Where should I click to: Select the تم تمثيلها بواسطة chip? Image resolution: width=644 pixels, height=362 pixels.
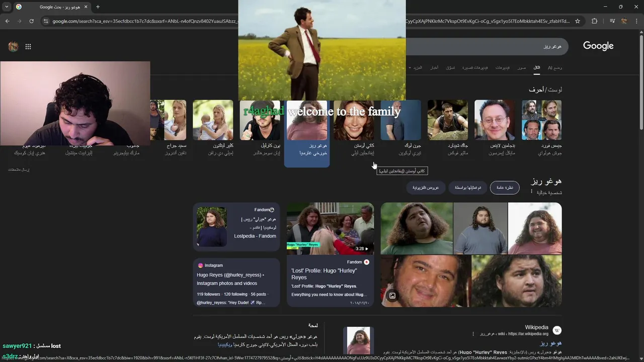tap(468, 188)
